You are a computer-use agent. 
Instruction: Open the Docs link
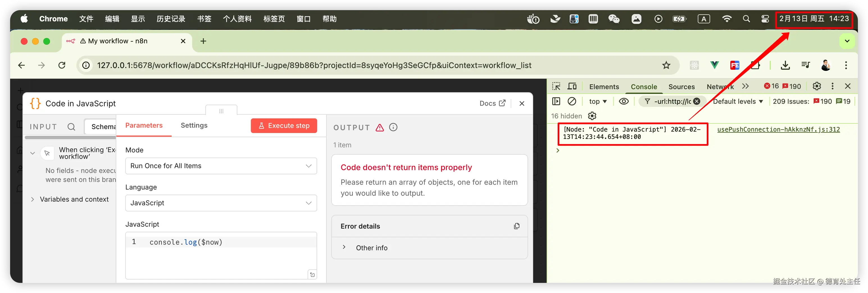click(x=492, y=103)
